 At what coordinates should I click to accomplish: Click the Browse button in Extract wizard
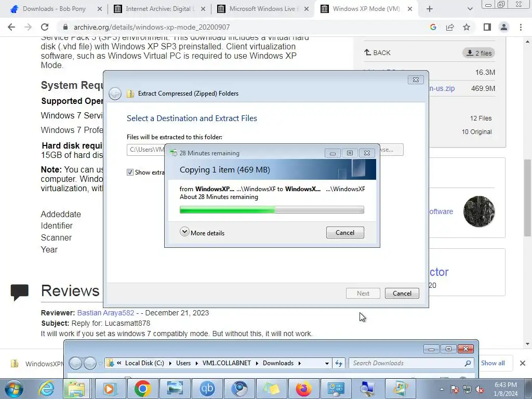coord(392,150)
